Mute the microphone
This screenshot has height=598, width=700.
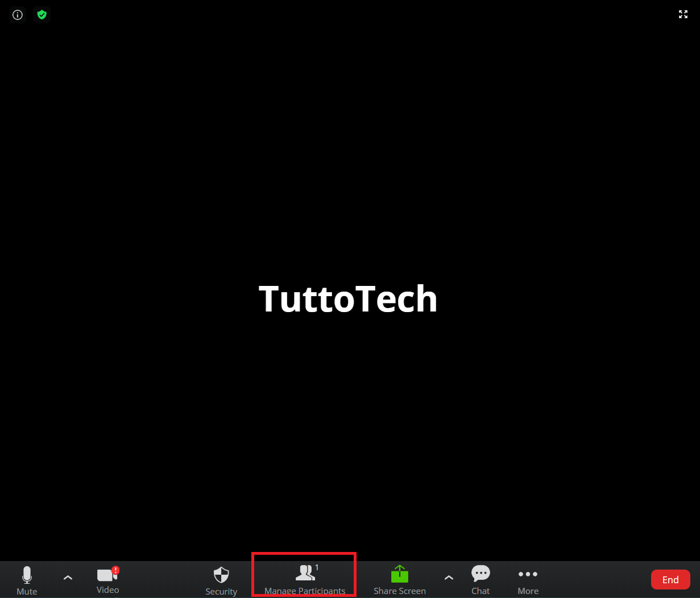[x=27, y=575]
